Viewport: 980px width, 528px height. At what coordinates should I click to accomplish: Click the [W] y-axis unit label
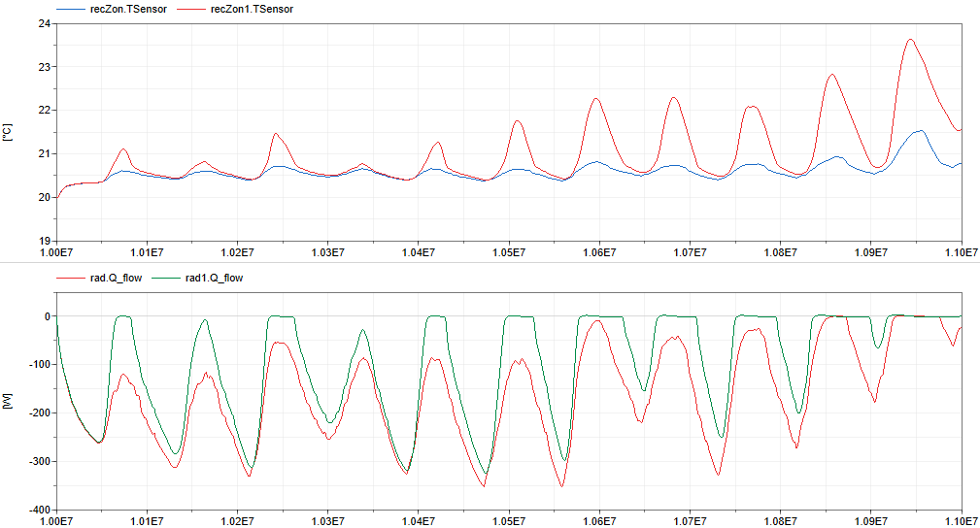coord(9,400)
